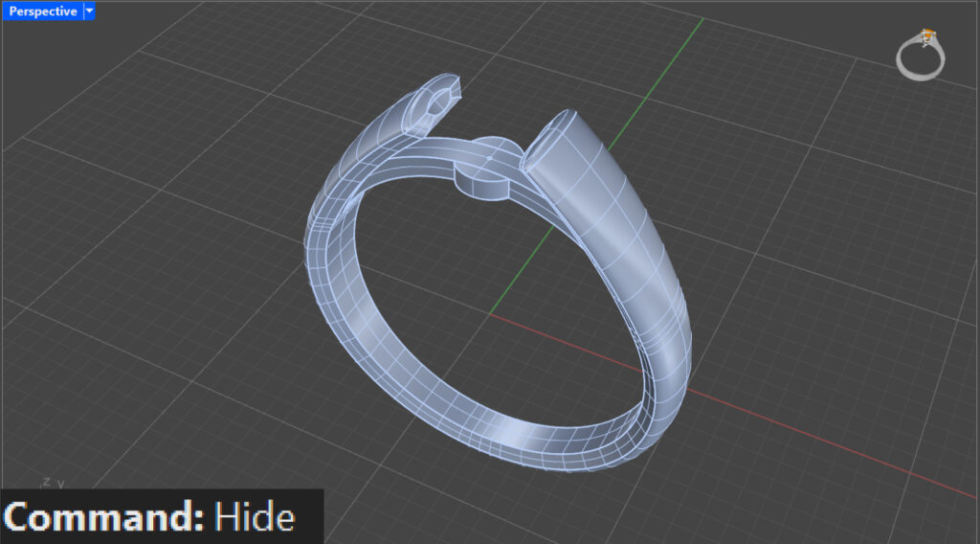Click the world axis icon above Command
The height and width of the screenshot is (544, 980).
(53, 483)
